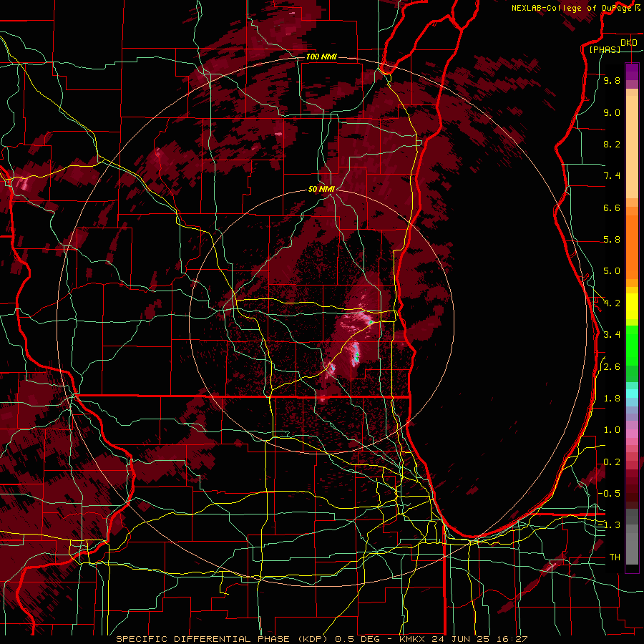Click the 5.8 legend value
This screenshot has height=644, width=644.
(612, 240)
